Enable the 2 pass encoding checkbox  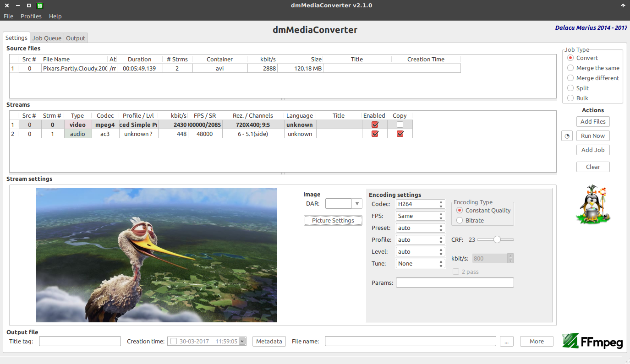(456, 272)
